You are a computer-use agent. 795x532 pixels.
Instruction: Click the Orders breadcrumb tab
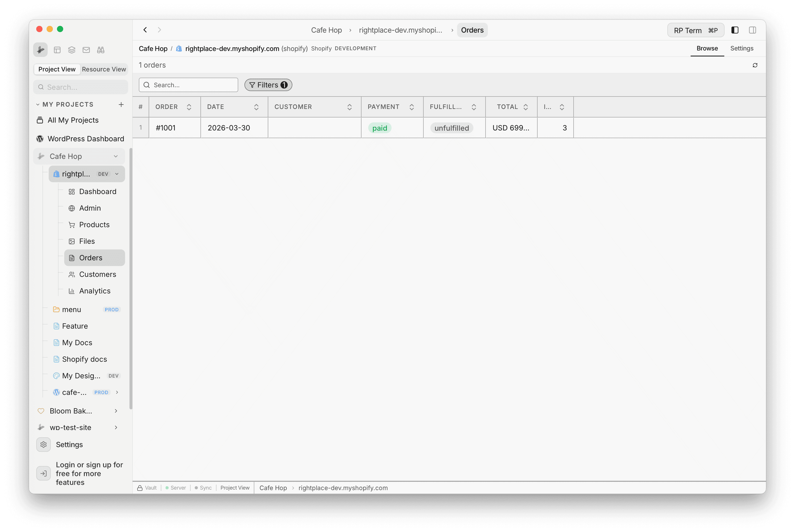point(472,30)
